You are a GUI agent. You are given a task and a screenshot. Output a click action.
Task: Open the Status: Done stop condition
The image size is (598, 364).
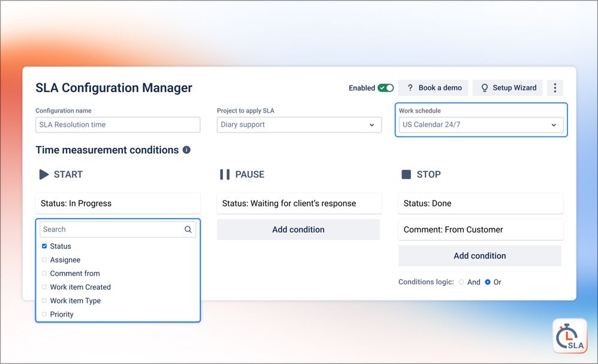pyautogui.click(x=481, y=204)
